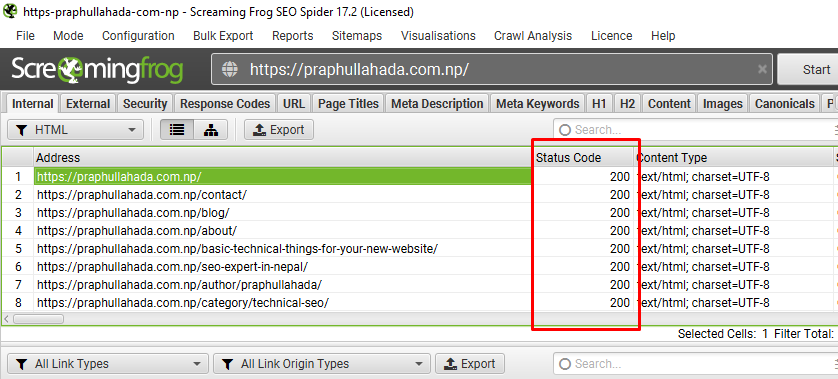The height and width of the screenshot is (379, 838).
Task: Open the File menu
Action: [25, 36]
